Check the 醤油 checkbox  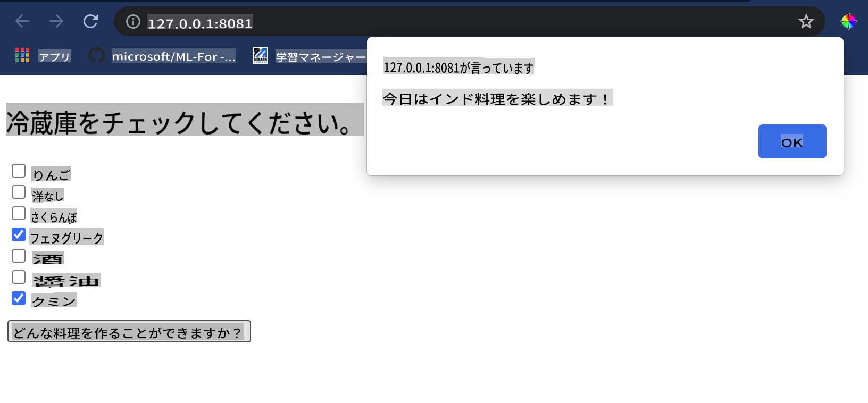coord(19,277)
